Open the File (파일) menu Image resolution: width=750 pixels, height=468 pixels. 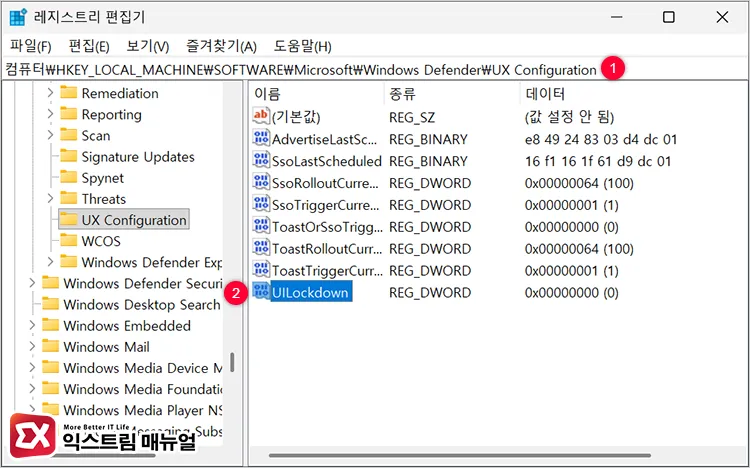pyautogui.click(x=31, y=46)
